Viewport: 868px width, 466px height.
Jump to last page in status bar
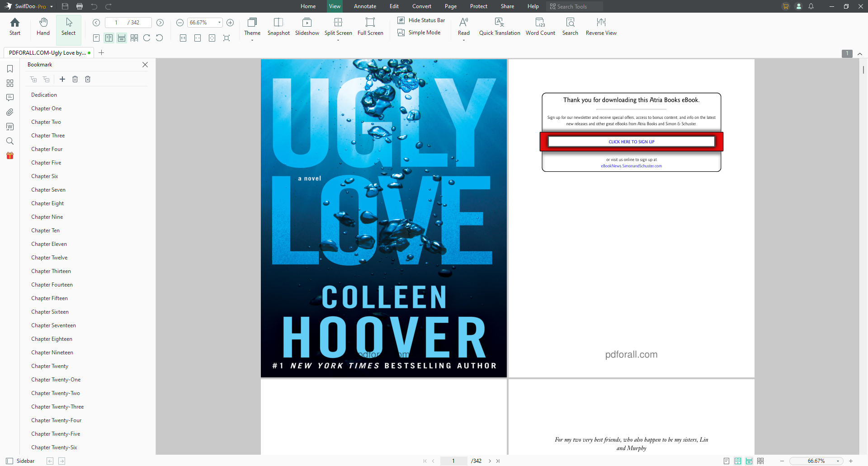click(498, 461)
